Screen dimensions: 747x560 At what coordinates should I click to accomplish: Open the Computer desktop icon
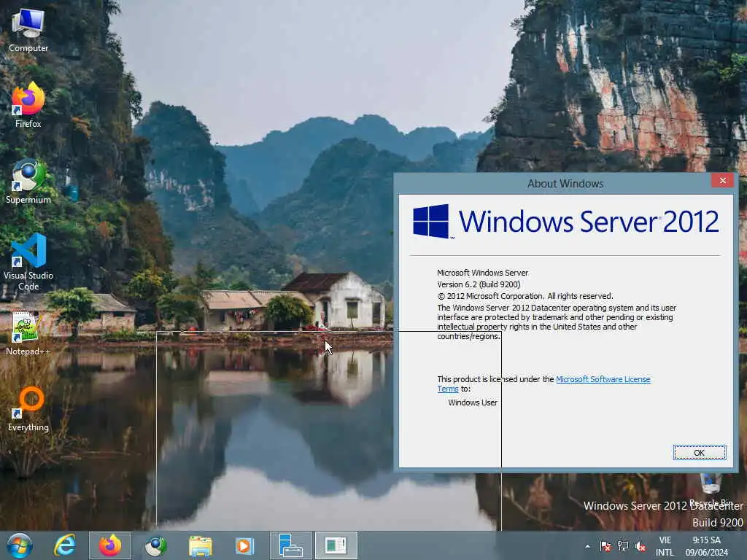pos(28,29)
